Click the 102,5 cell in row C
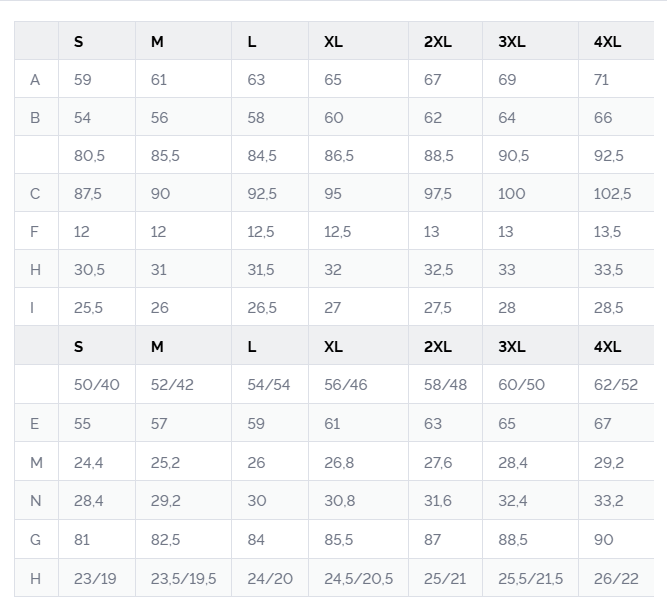This screenshot has width=667, height=601. pyautogui.click(x=612, y=194)
